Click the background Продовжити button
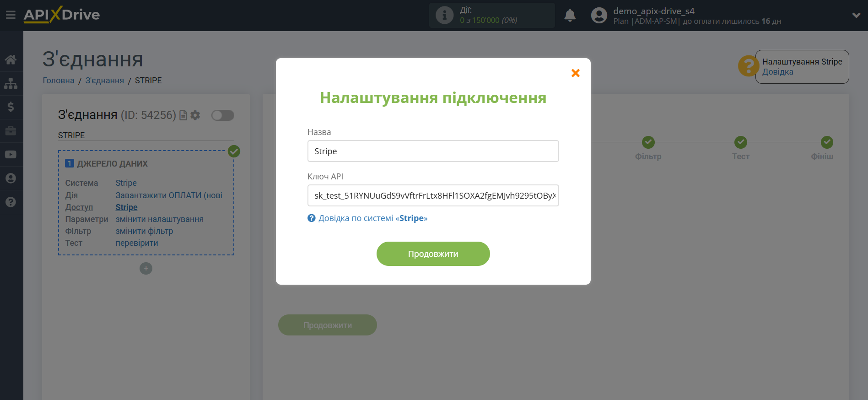This screenshot has height=400, width=868. 328,325
